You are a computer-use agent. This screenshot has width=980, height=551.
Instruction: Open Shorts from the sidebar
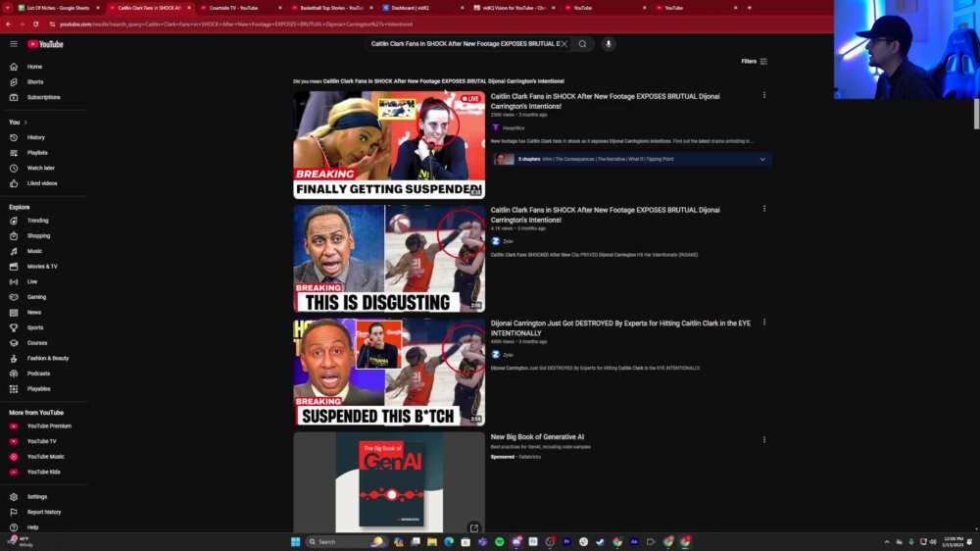[35, 82]
